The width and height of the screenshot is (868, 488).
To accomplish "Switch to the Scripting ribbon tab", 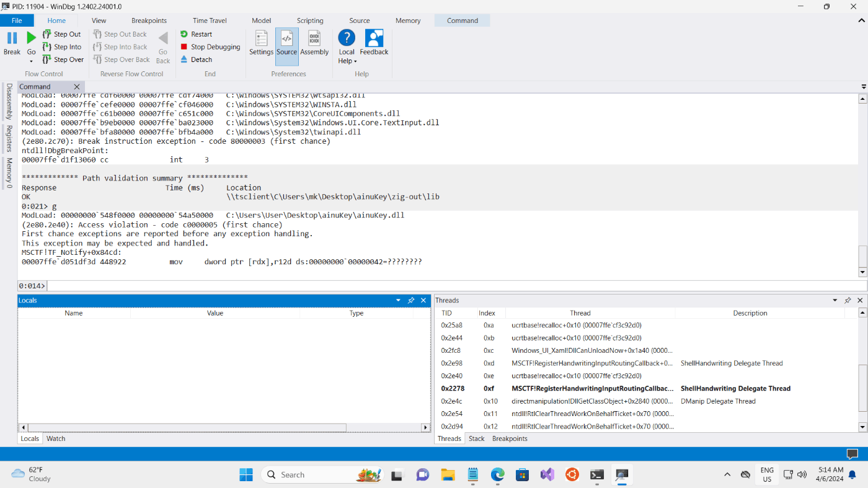I will pos(310,20).
